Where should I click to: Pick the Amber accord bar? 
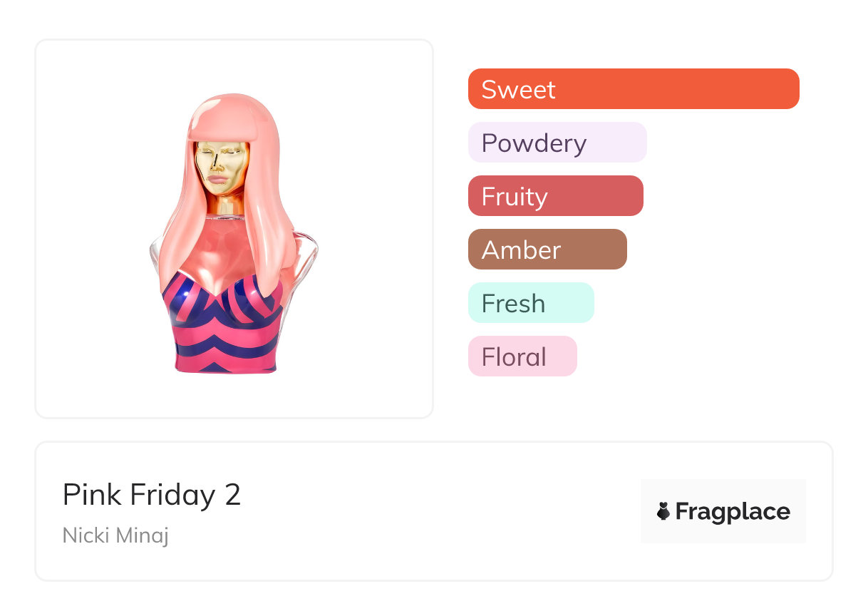(547, 250)
